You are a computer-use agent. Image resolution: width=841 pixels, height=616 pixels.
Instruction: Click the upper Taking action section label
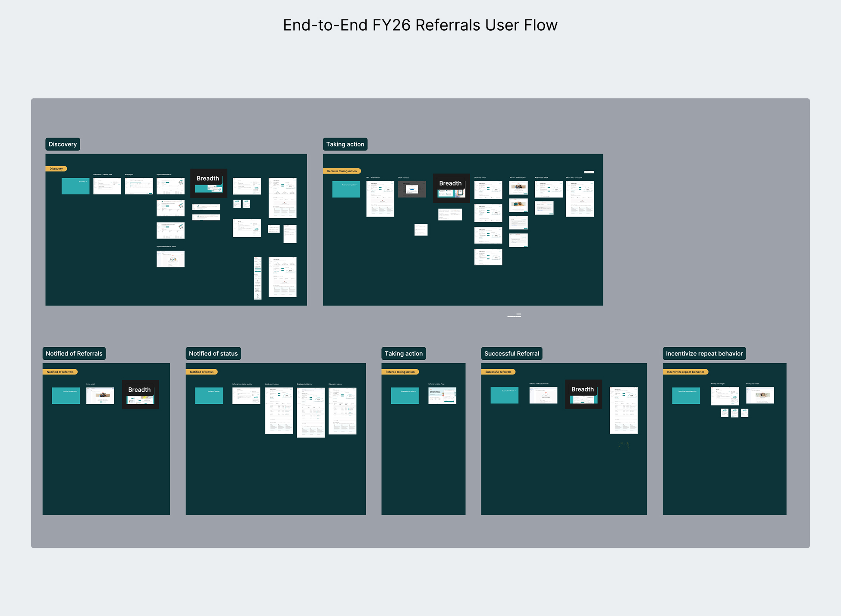click(345, 144)
